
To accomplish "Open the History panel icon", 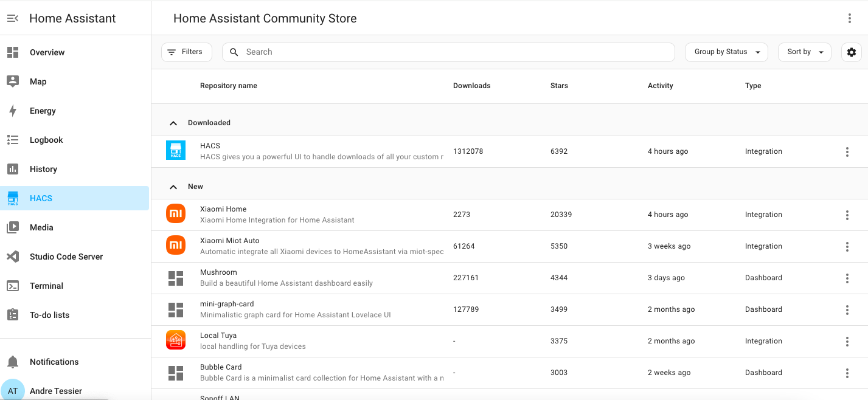I will pos(13,169).
